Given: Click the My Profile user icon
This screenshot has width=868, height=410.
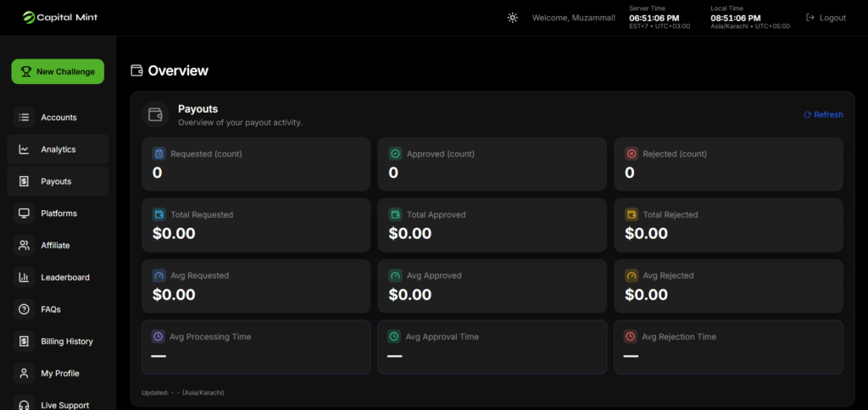Looking at the screenshot, I should 24,374.
